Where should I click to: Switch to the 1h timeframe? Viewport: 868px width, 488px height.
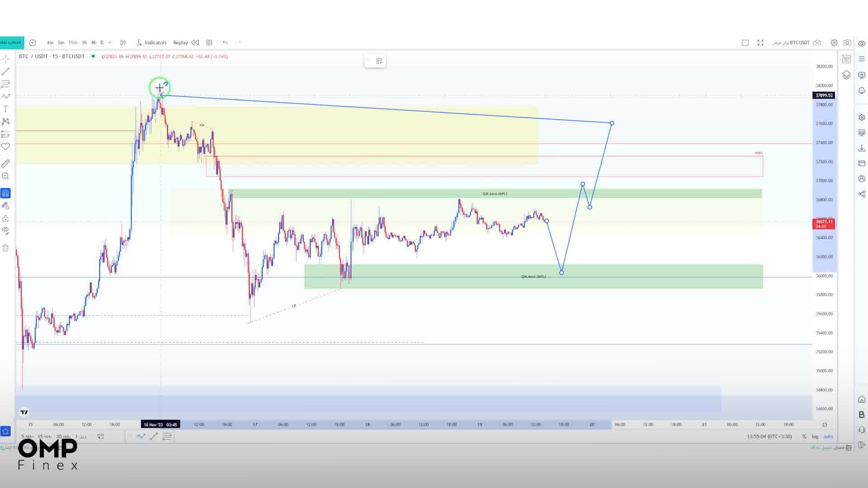pyautogui.click(x=84, y=42)
